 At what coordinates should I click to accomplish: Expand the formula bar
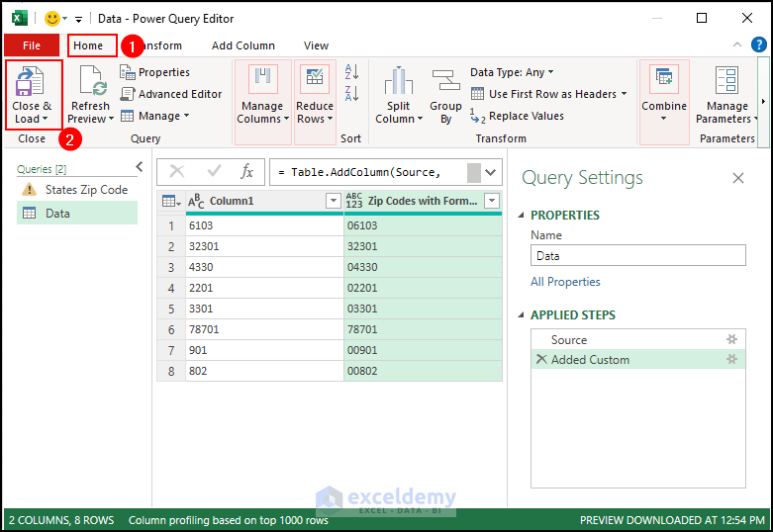[x=491, y=172]
